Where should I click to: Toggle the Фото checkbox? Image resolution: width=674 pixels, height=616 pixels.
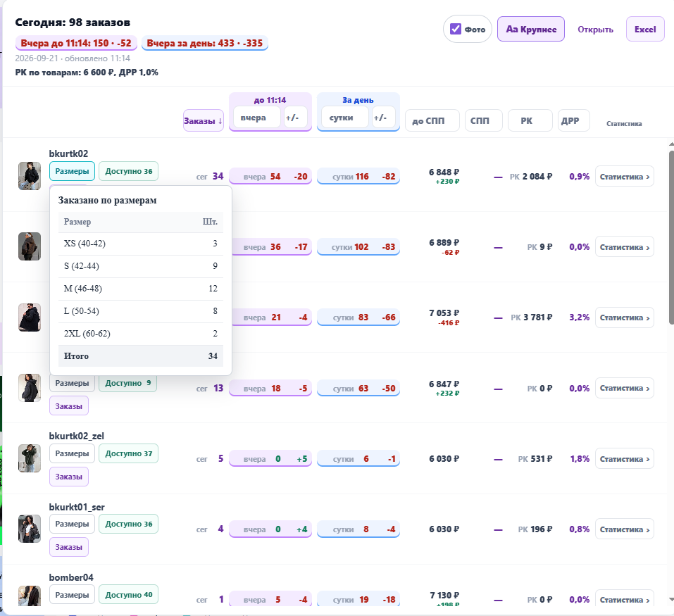coord(455,29)
